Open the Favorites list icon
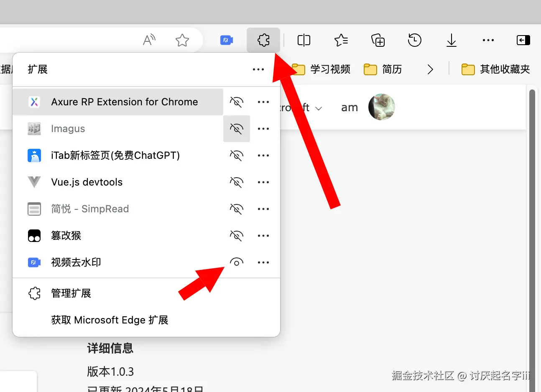 (x=341, y=40)
